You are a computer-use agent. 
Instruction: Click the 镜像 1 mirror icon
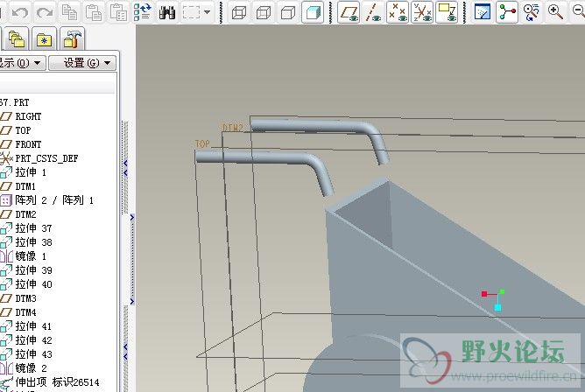(x=6, y=256)
